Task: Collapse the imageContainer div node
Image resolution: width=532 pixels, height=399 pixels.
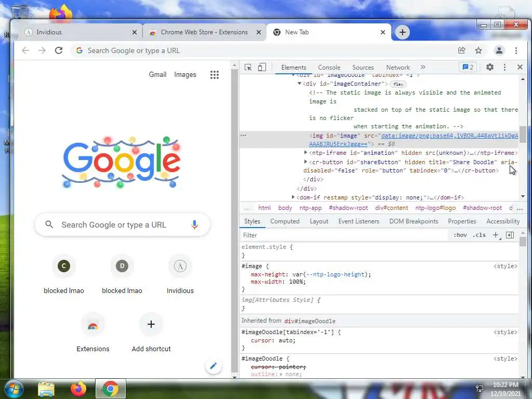Action: 299,84
